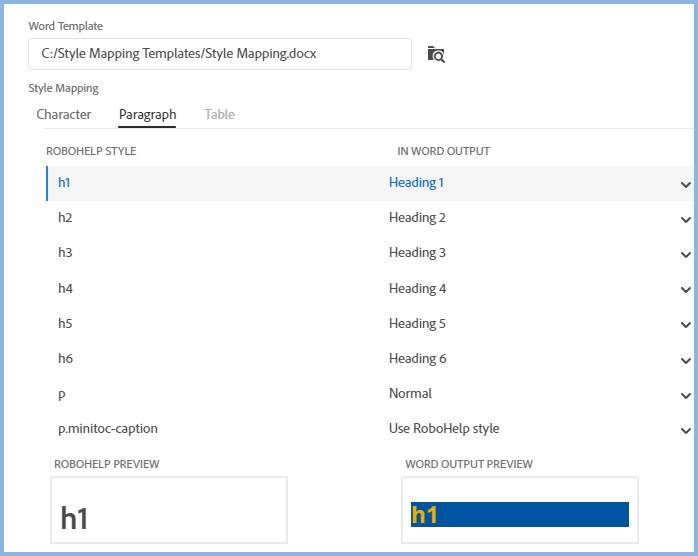Open dropdown chevron for Heading 4
The height and width of the screenshot is (556, 698).
point(685,290)
